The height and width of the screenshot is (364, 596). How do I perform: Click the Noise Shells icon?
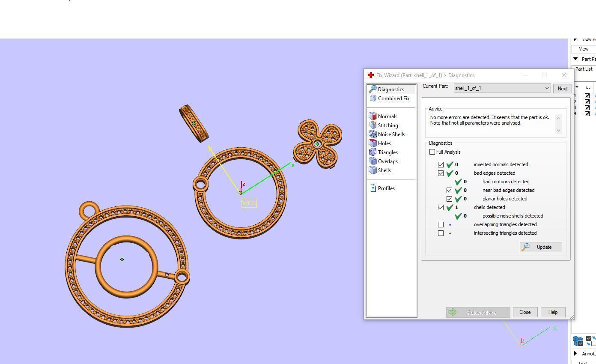(372, 134)
